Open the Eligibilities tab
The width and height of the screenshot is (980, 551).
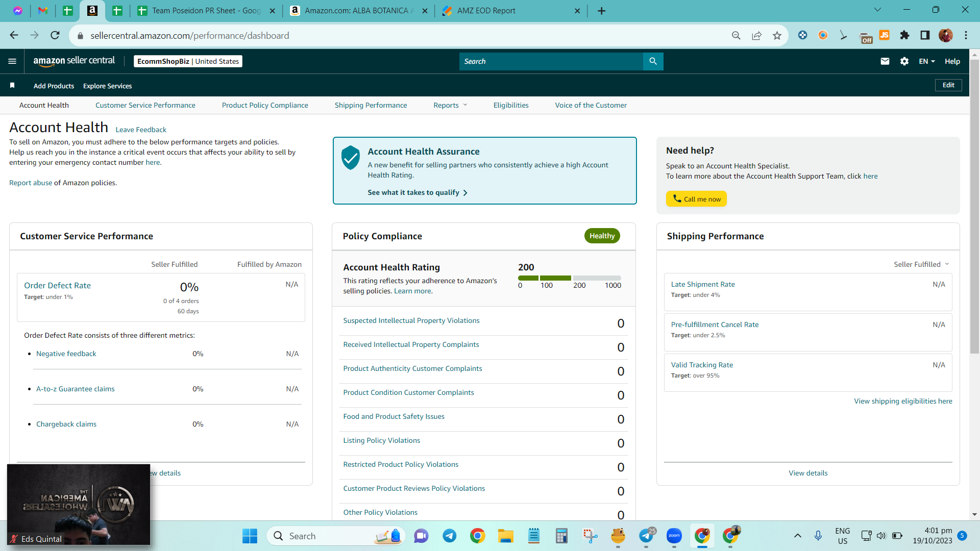511,106
